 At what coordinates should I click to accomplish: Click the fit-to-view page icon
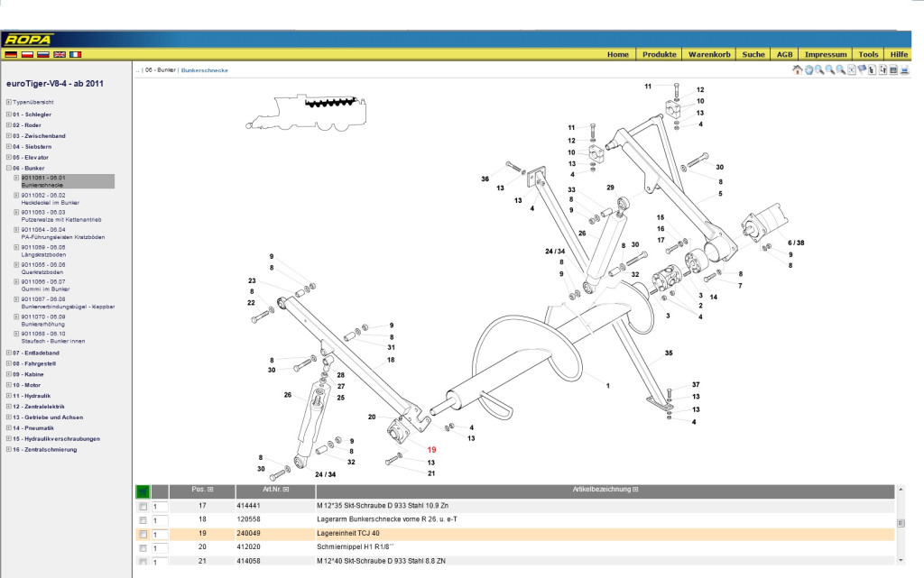[852, 69]
